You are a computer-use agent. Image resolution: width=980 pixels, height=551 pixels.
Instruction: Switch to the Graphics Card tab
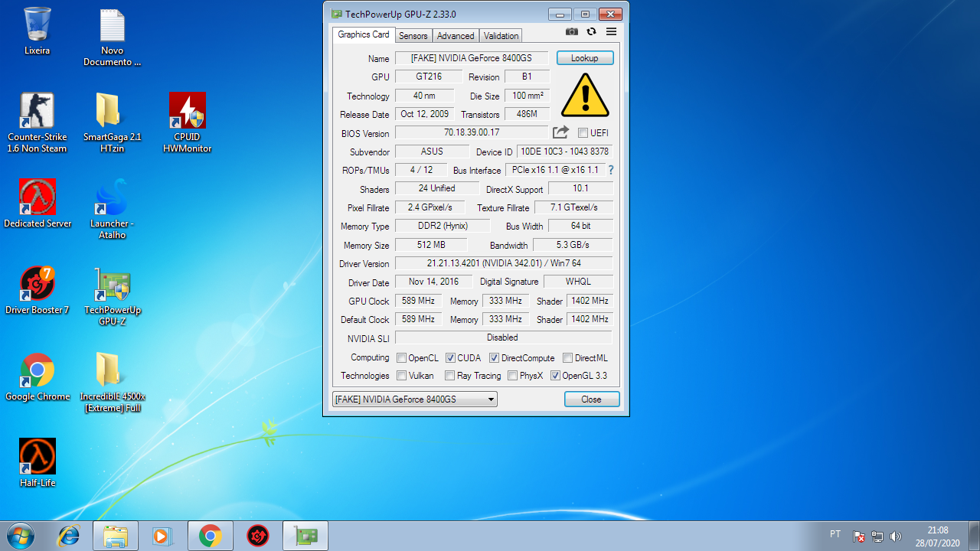point(364,34)
